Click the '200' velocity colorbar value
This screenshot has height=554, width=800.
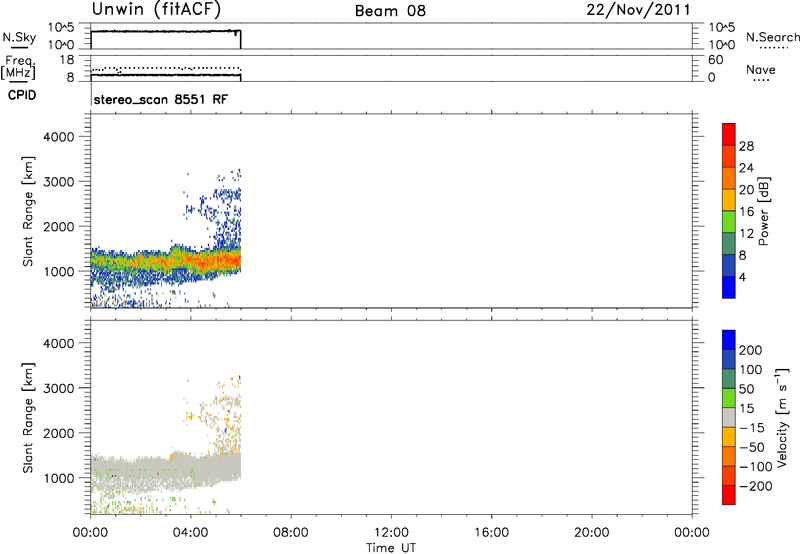click(750, 350)
